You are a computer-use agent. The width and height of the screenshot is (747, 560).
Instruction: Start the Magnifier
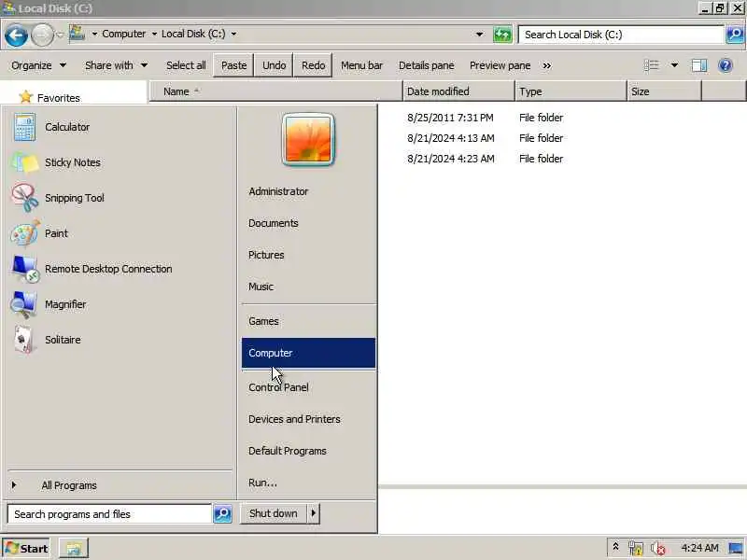point(120,304)
